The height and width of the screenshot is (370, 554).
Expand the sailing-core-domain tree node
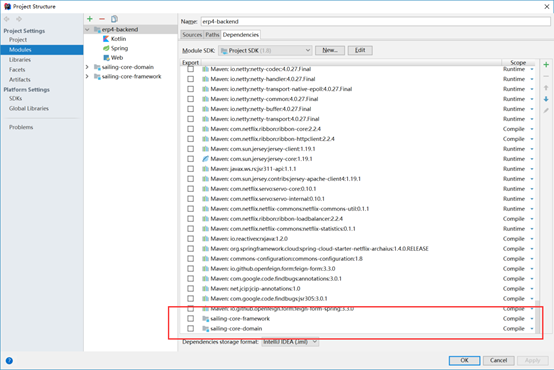click(87, 67)
